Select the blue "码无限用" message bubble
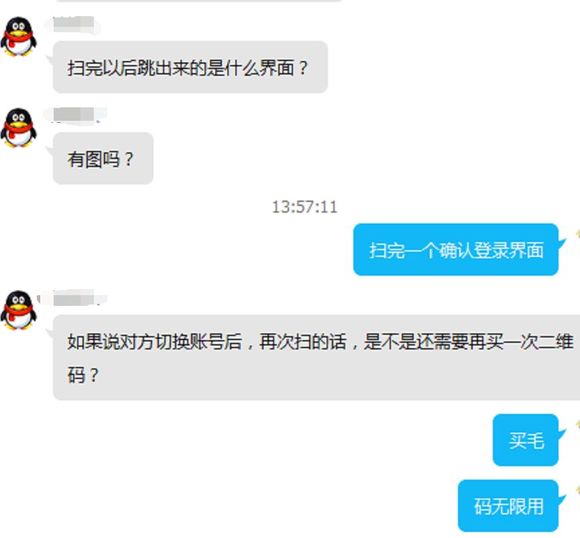The image size is (580, 538). click(x=508, y=506)
